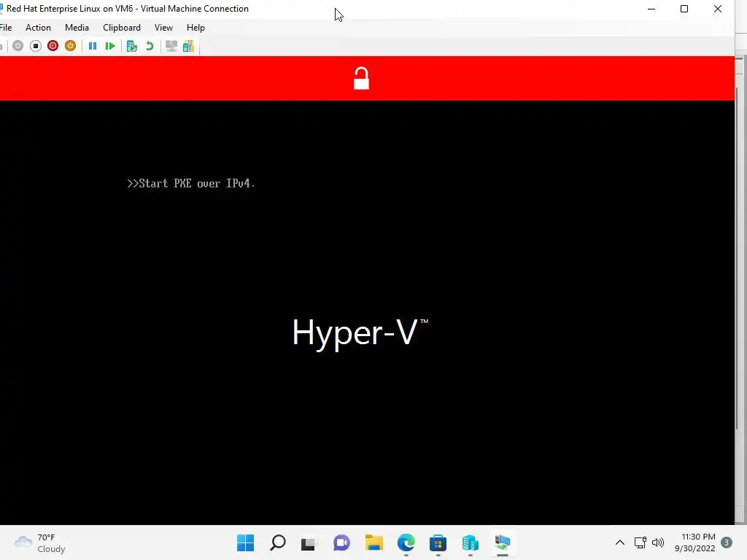Open the Clipboard menu
This screenshot has width=747, height=560.
click(x=122, y=28)
